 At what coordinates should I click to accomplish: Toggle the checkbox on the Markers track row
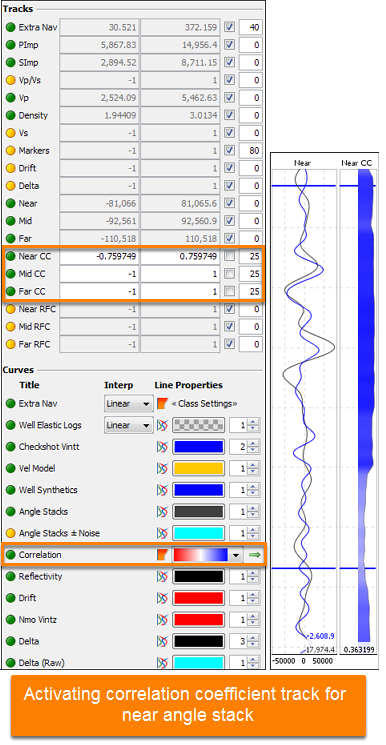click(230, 151)
